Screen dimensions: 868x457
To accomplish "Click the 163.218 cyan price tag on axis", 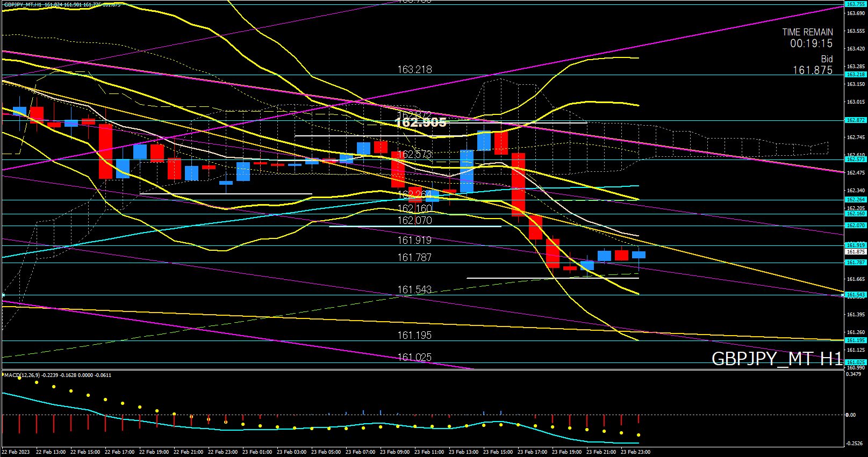I will click(856, 75).
